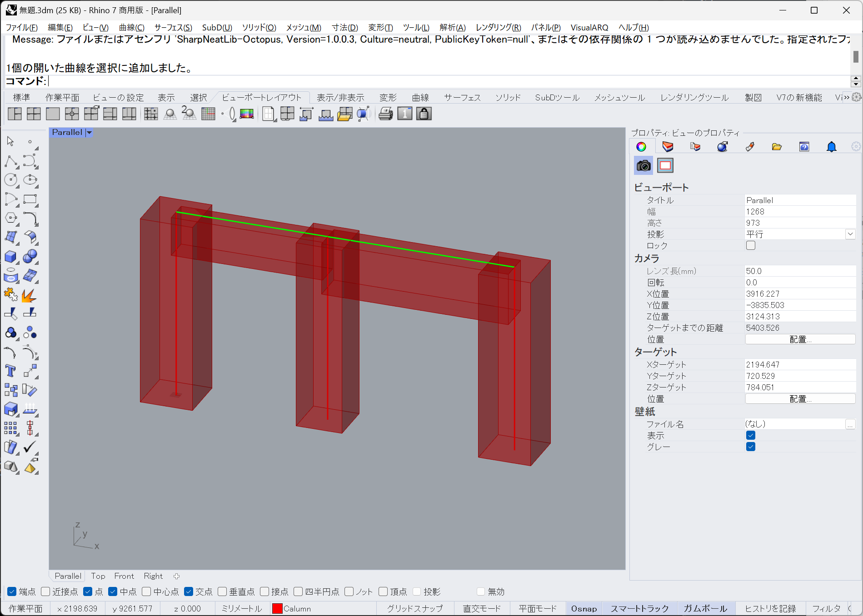Switch to the Top viewport tab

click(98, 576)
